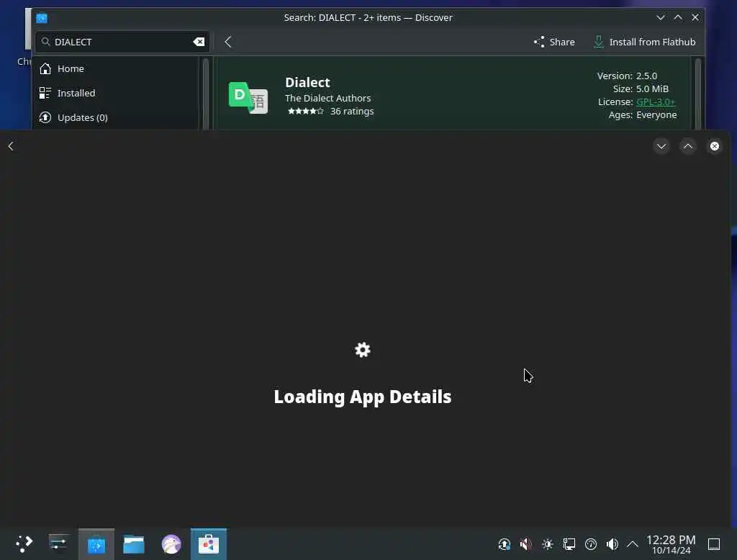Image resolution: width=737 pixels, height=560 pixels.
Task: Click the DIALECT search field in Discover
Action: (x=122, y=42)
